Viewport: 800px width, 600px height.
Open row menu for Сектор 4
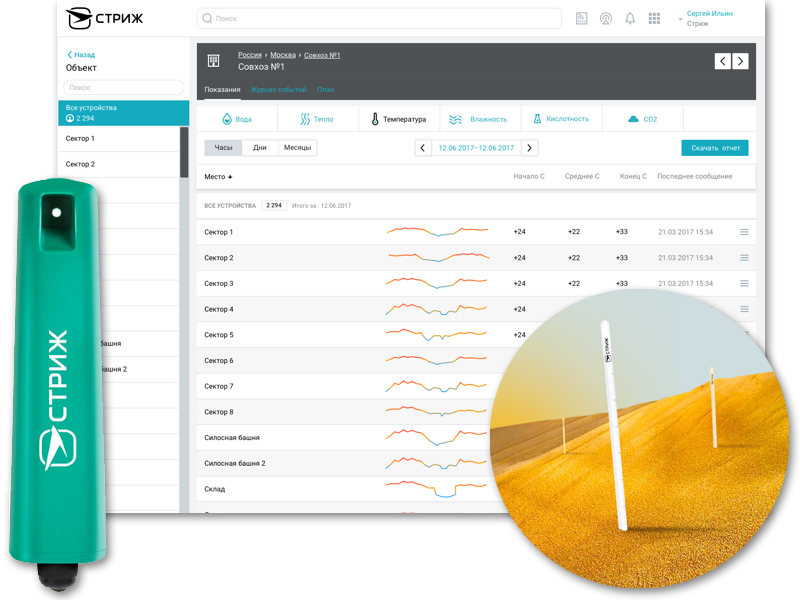[x=744, y=309]
